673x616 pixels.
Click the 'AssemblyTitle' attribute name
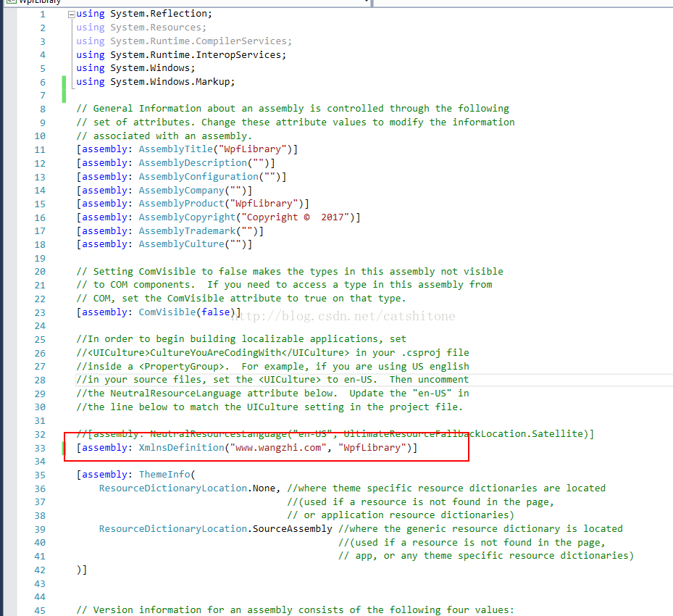[175, 149]
